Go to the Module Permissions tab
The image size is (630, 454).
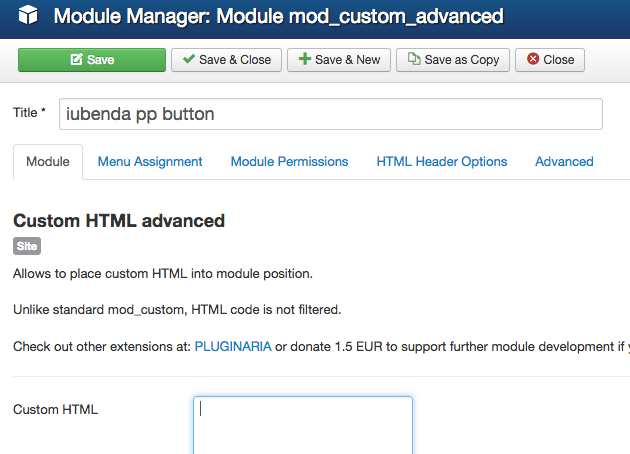tap(289, 161)
